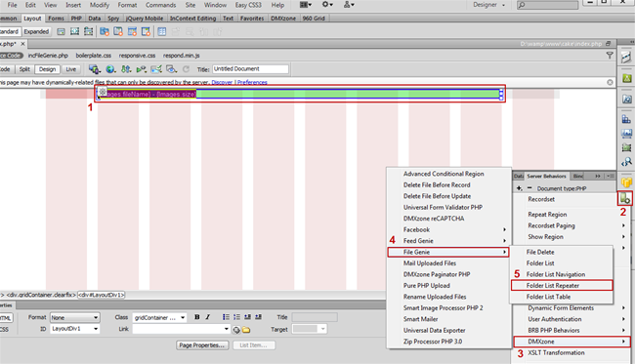Click the Discover link
The width and height of the screenshot is (635, 364).
point(222,82)
